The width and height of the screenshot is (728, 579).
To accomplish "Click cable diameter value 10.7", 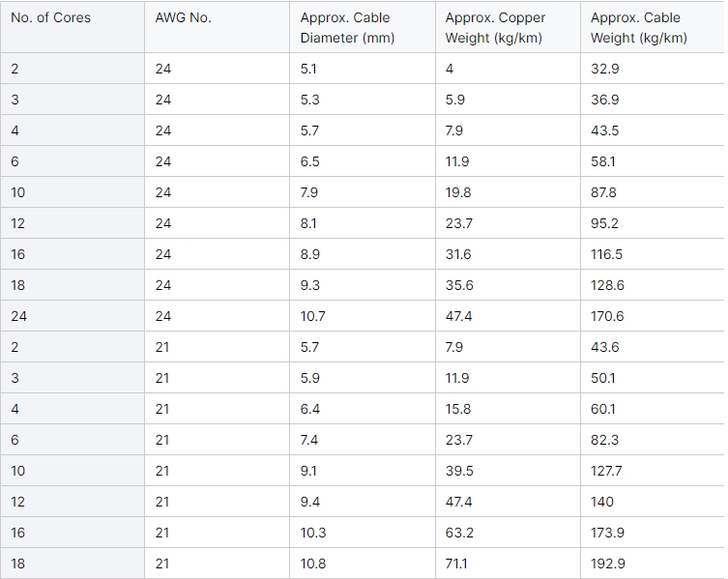I will coord(313,316).
